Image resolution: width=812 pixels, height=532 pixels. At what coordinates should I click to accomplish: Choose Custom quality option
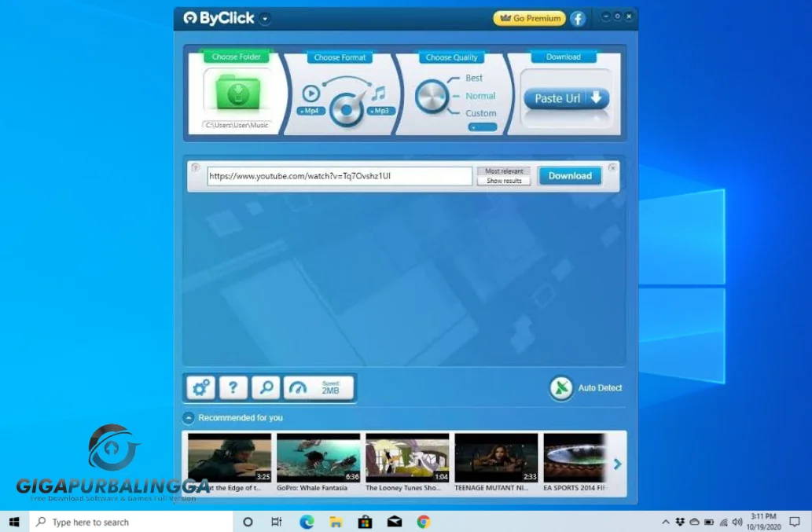click(480, 113)
